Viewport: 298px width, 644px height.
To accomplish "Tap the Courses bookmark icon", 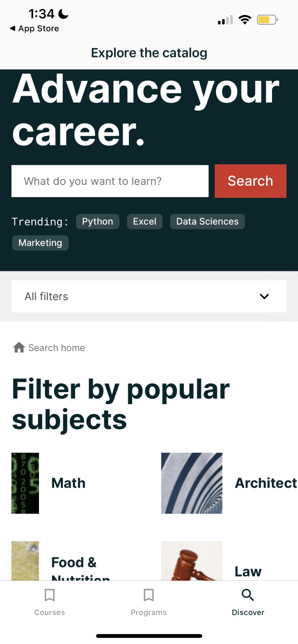I will [50, 595].
